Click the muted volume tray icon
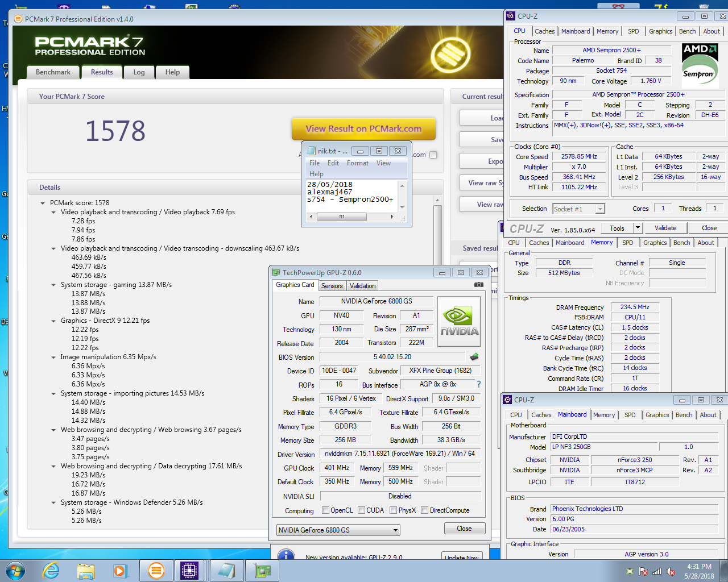Viewport: 728px width, 582px height. point(671,571)
